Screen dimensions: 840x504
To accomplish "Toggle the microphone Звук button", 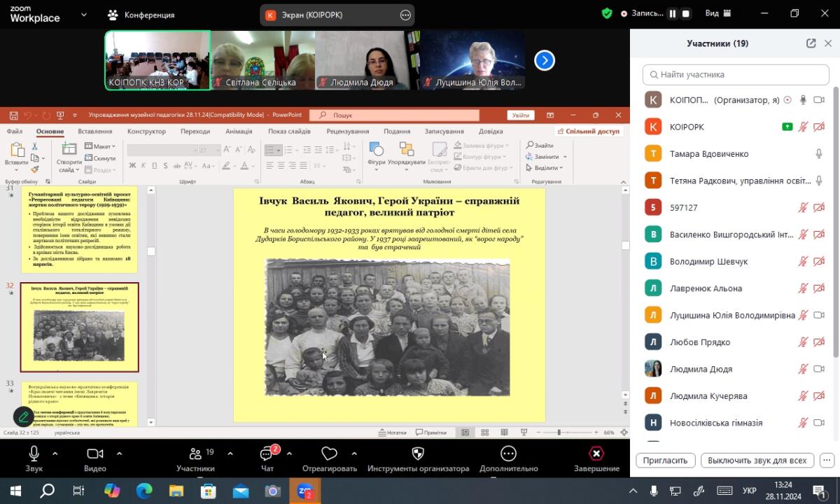I will pos(34,454).
